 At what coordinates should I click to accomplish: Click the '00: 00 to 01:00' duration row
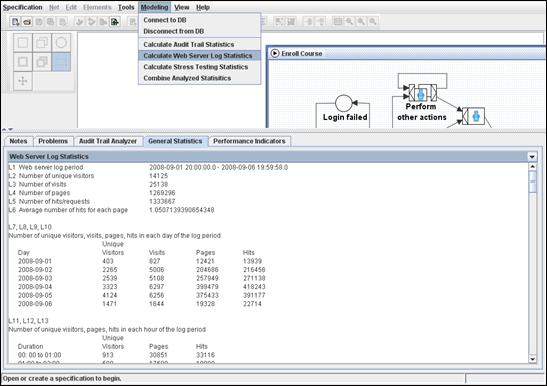point(116,355)
